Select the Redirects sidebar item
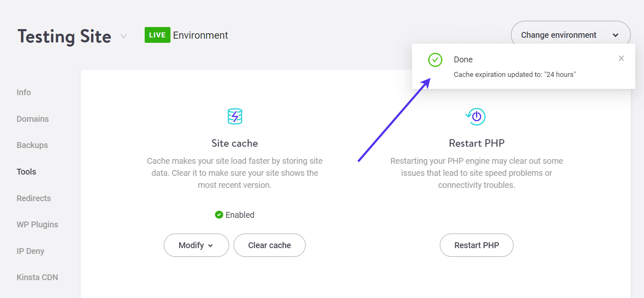 pyautogui.click(x=34, y=198)
